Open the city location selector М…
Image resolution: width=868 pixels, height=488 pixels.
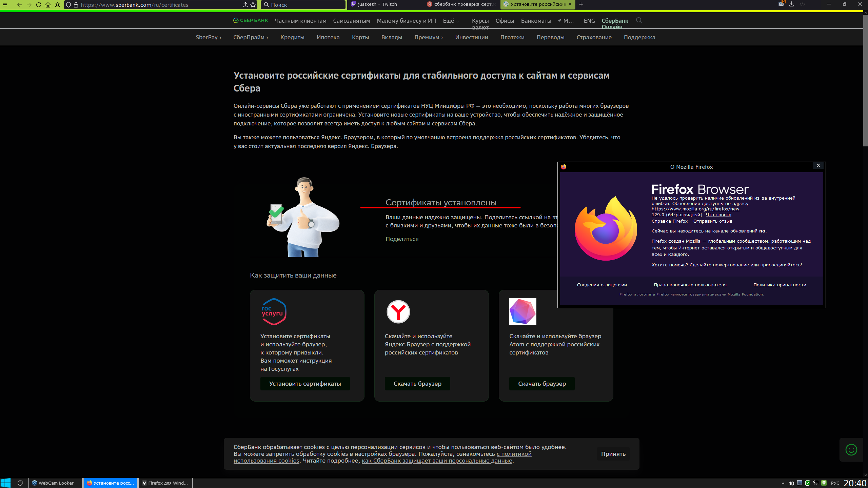pyautogui.click(x=566, y=21)
